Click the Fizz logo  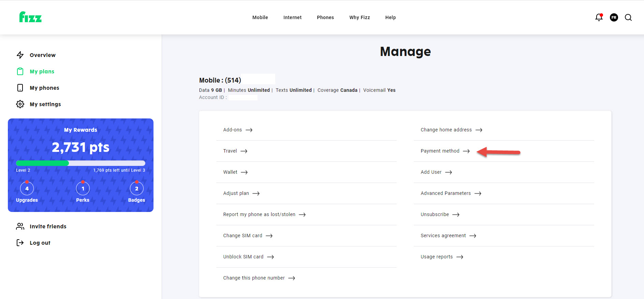coord(30,17)
